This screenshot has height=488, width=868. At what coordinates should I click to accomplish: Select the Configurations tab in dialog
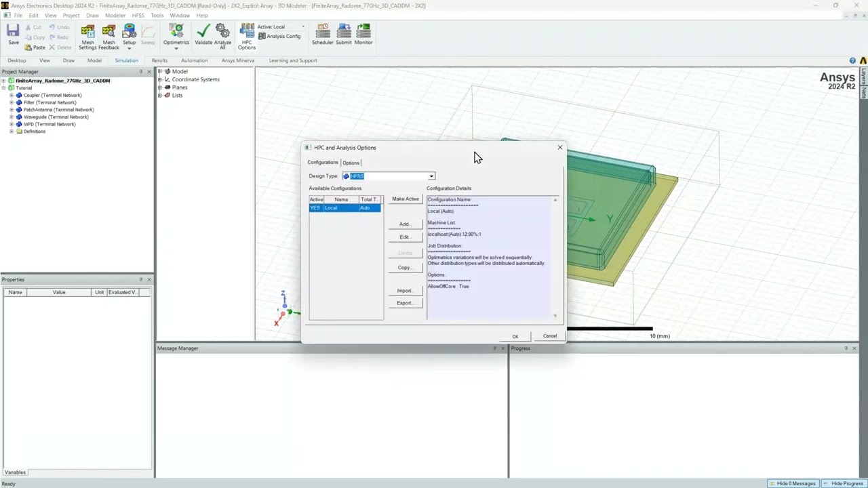(x=323, y=163)
